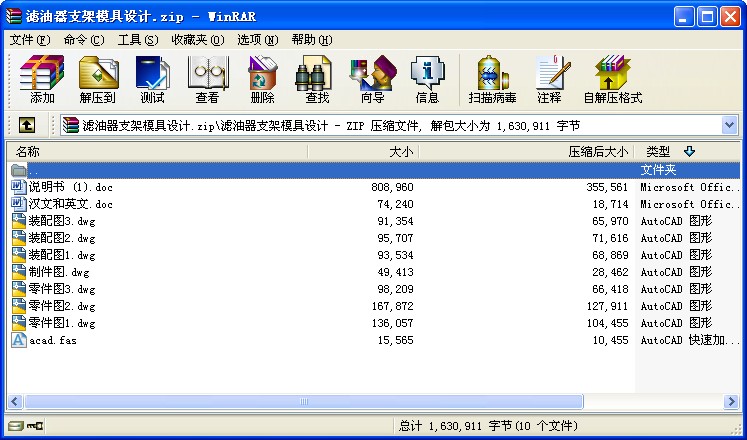Click the DWG icon of 装配图2.dwg
The image size is (747, 440).
point(19,238)
